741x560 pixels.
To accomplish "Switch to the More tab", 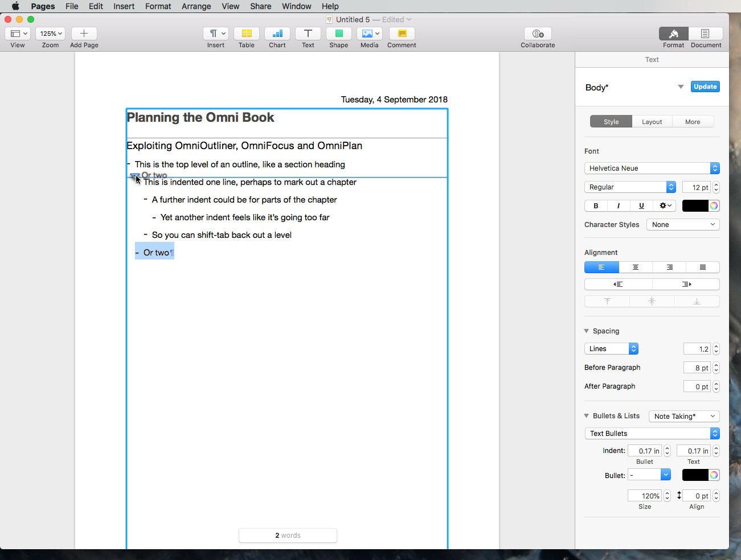I will [693, 122].
